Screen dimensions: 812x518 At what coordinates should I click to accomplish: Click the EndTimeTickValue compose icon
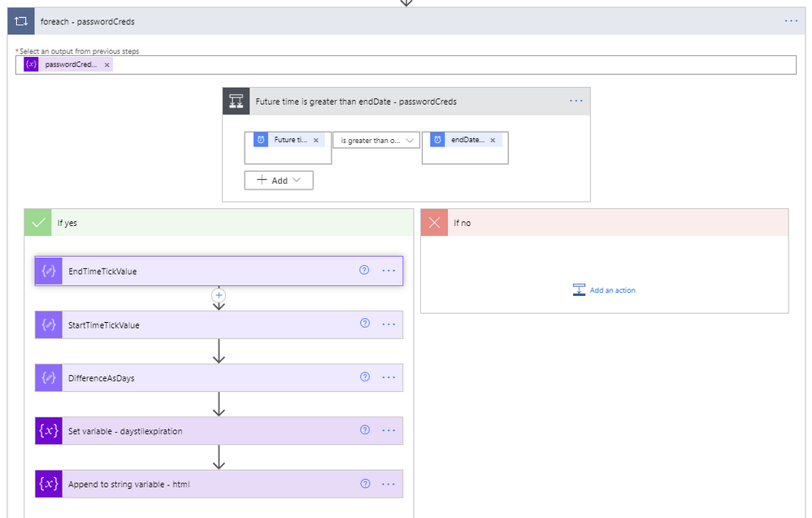pyautogui.click(x=49, y=271)
